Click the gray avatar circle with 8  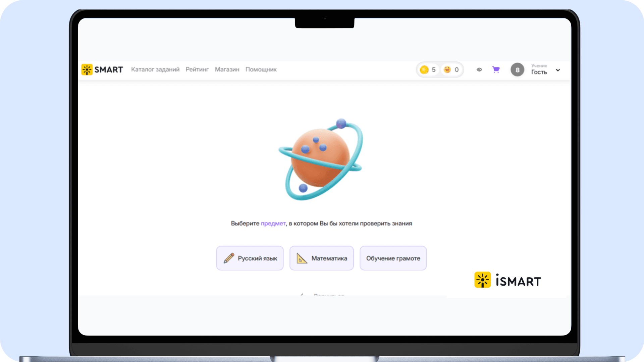click(x=517, y=70)
